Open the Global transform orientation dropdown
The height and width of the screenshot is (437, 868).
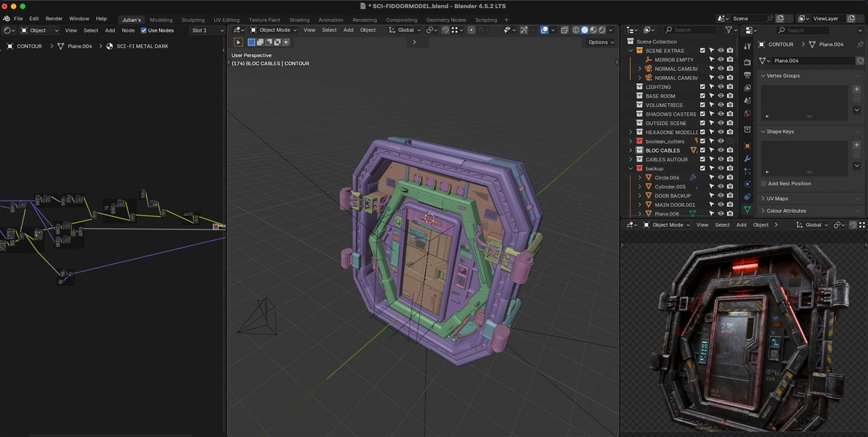tap(404, 30)
